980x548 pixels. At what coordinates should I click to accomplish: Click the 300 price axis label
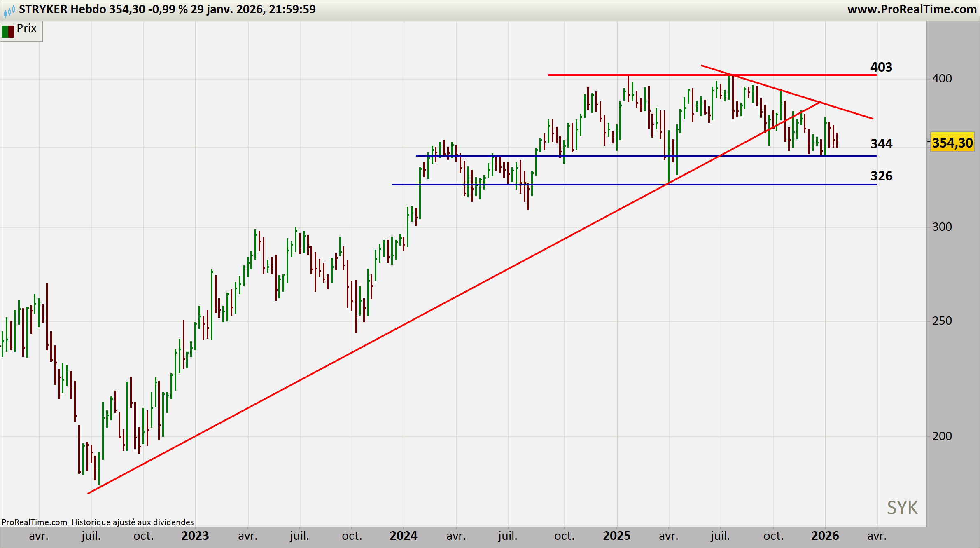(942, 227)
